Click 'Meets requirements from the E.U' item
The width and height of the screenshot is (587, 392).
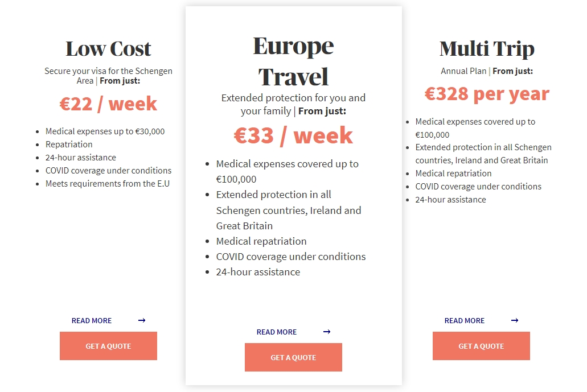point(108,184)
